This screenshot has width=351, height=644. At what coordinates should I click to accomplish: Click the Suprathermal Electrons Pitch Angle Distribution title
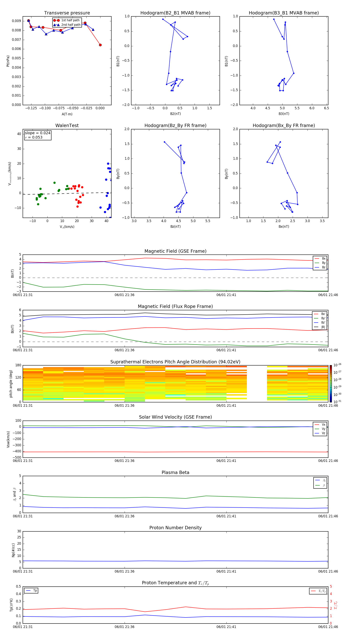tap(175, 362)
